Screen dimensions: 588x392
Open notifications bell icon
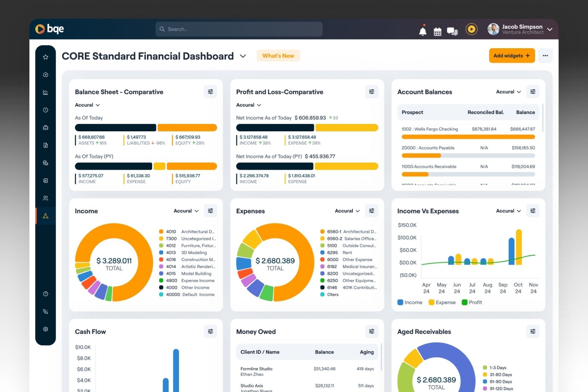(423, 31)
